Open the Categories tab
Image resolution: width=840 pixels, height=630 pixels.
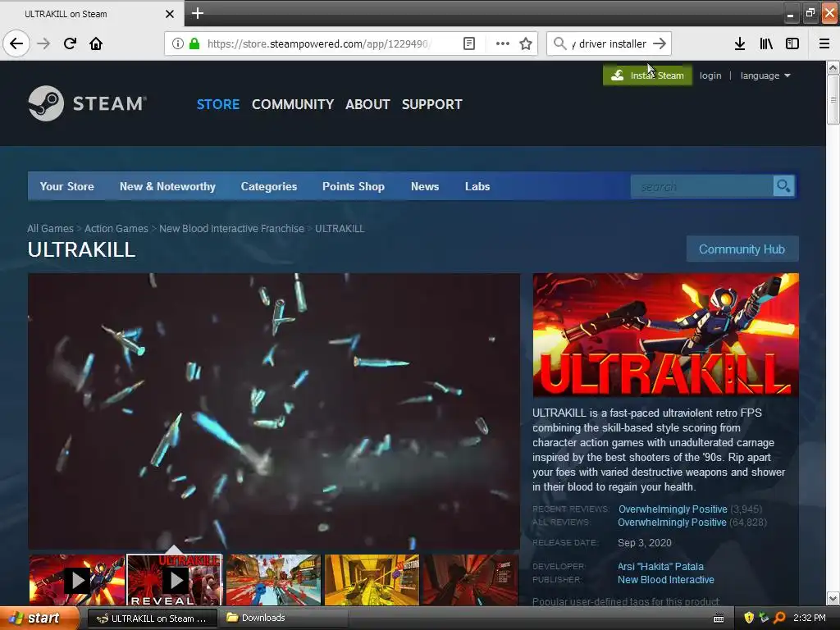[x=269, y=186]
